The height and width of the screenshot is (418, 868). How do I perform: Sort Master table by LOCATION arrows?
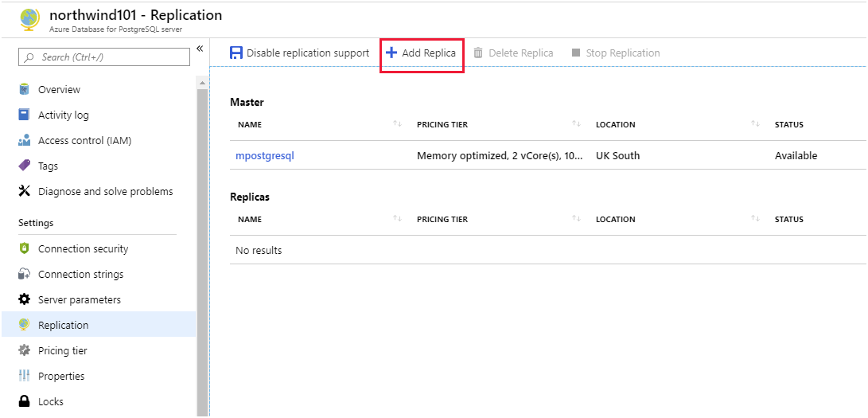tap(755, 123)
